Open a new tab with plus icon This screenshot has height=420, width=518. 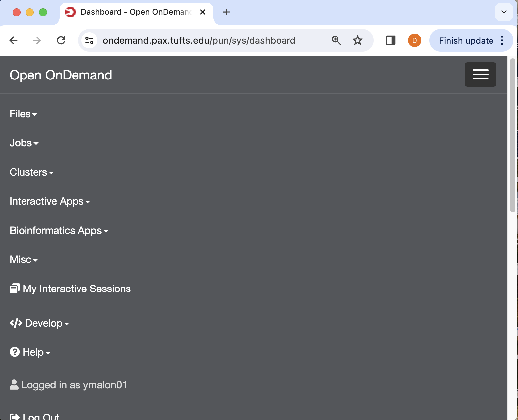click(227, 12)
